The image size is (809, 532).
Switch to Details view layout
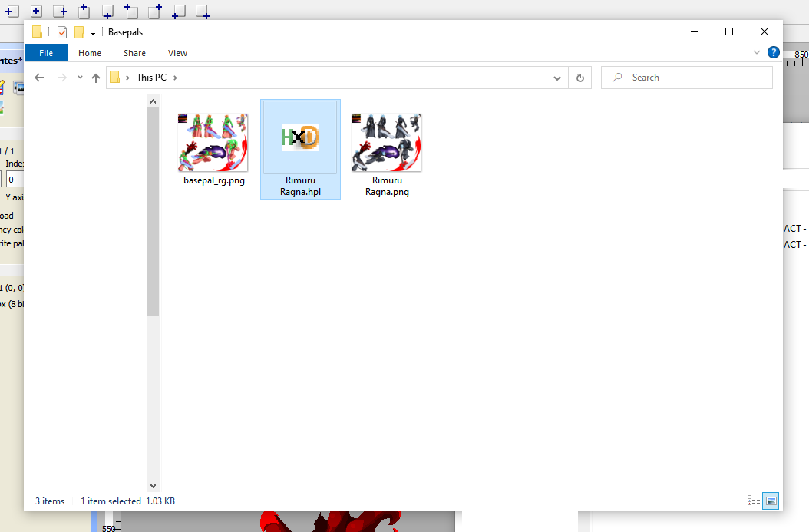pyautogui.click(x=753, y=501)
